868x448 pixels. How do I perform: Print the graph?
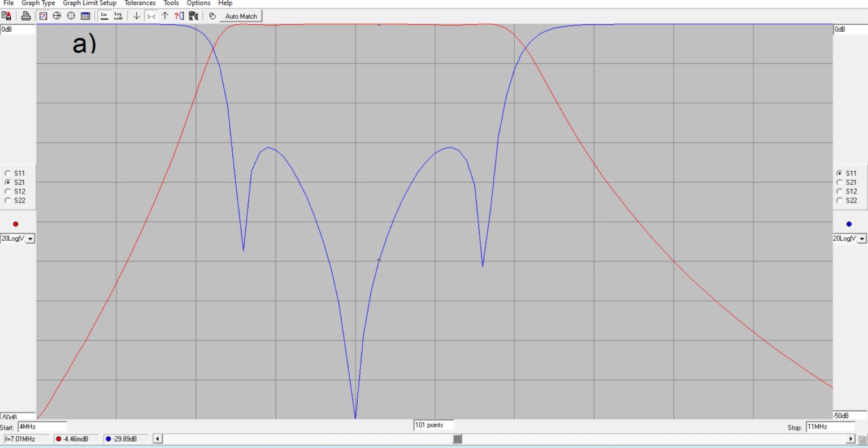[26, 16]
